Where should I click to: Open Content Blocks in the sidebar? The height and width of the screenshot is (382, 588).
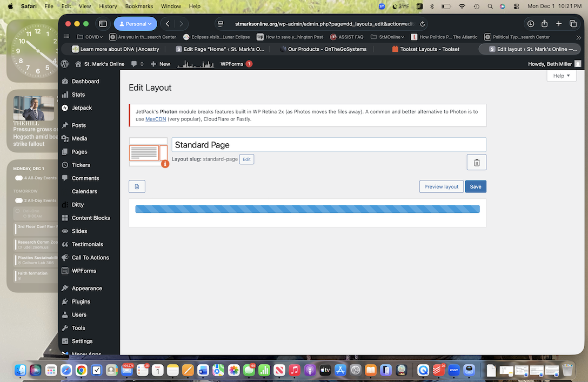click(91, 218)
